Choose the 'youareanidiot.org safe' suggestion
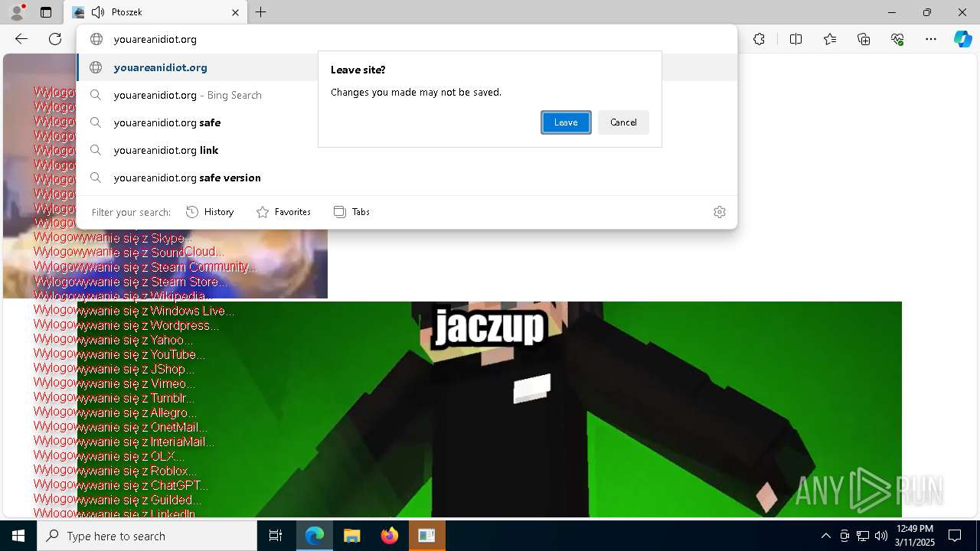The width and height of the screenshot is (980, 551). pyautogui.click(x=407, y=122)
